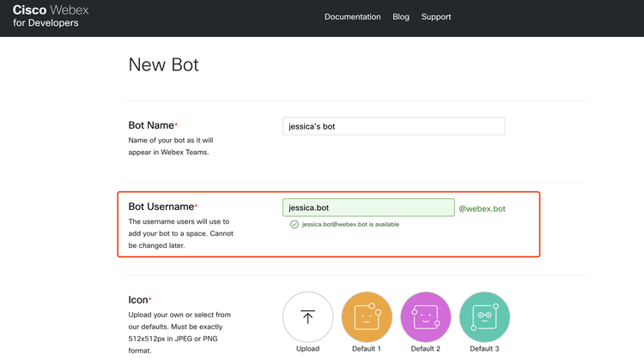This screenshot has height=361, width=644.
Task: Click the 'Default 1' caption text
Action: click(367, 349)
